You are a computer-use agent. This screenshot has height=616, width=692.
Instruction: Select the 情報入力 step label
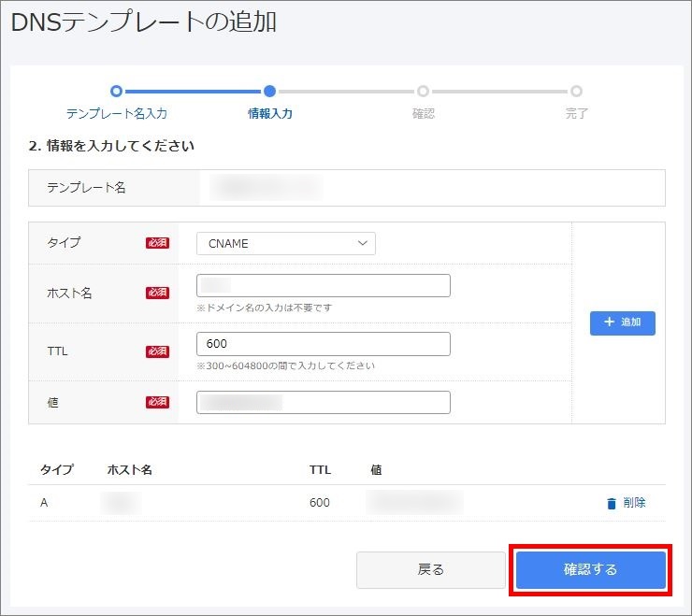[x=269, y=113]
